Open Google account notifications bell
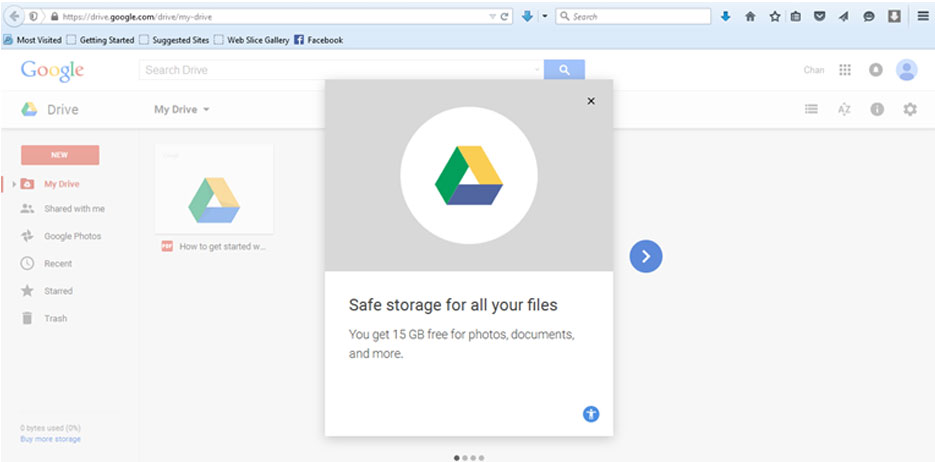Image resolution: width=935 pixels, height=462 pixels. click(875, 70)
